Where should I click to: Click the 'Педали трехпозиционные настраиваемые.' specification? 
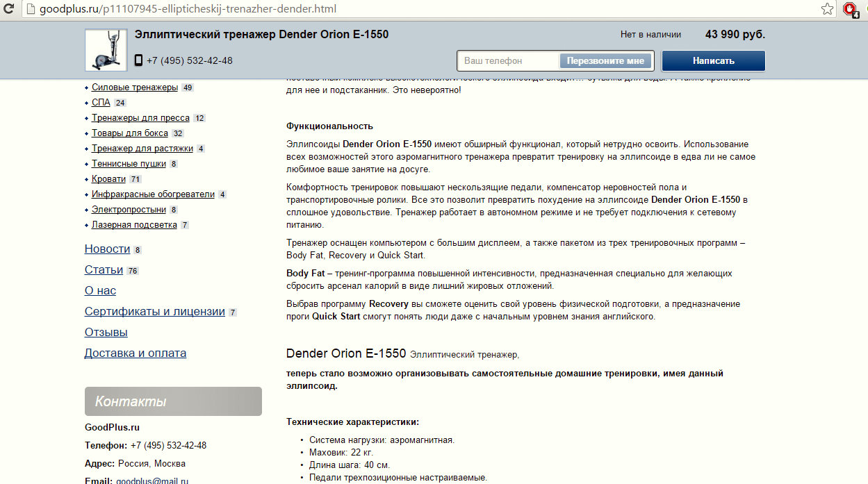(x=398, y=478)
